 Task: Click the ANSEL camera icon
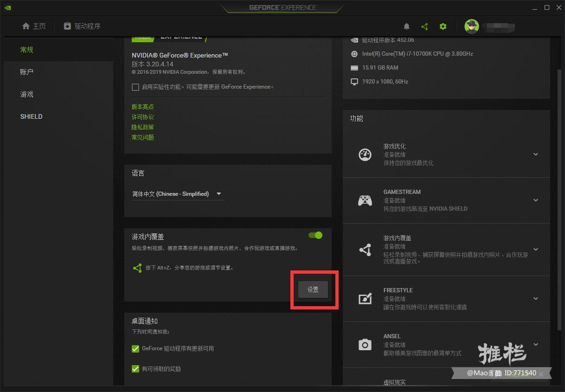(365, 345)
